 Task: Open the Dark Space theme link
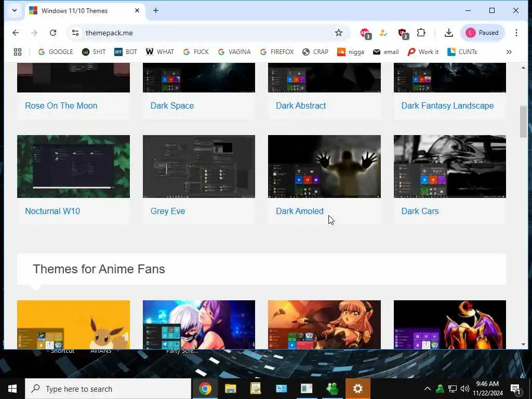(x=172, y=105)
